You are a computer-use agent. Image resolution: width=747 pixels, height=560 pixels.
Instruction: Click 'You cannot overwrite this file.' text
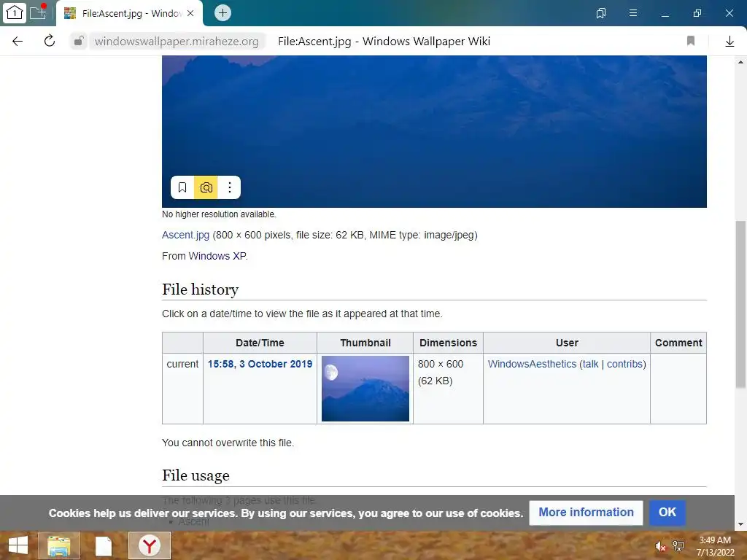point(228,443)
